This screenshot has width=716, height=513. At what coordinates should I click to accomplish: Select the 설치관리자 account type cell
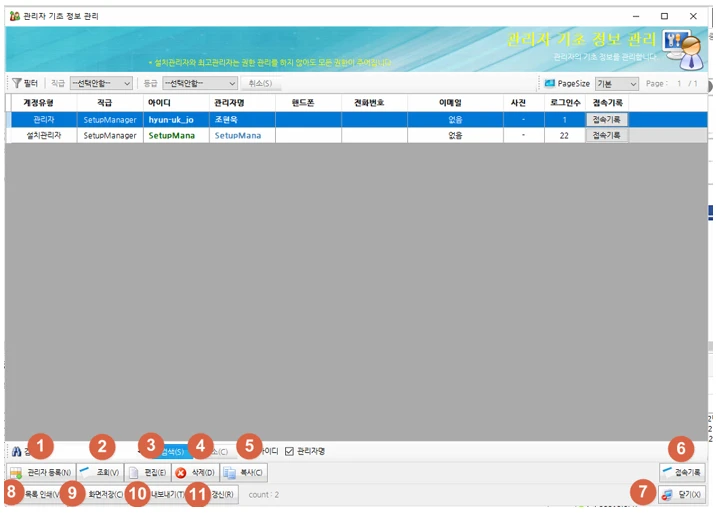(x=44, y=135)
